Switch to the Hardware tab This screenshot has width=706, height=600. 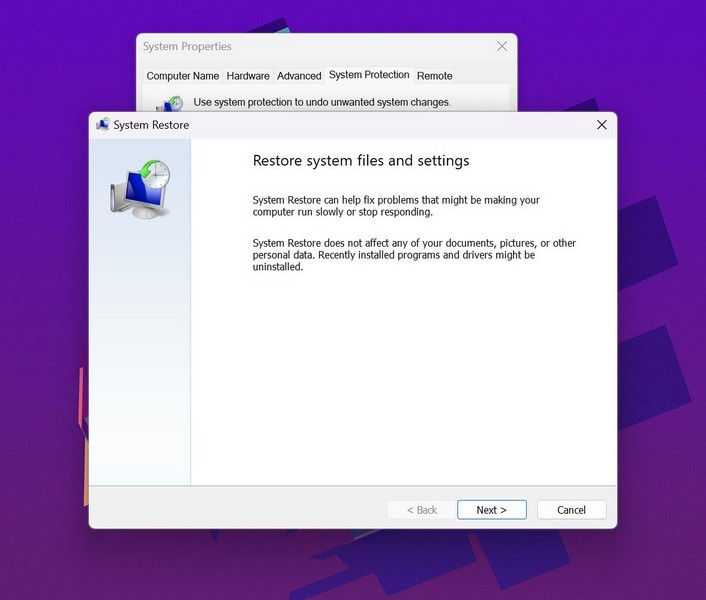point(248,76)
